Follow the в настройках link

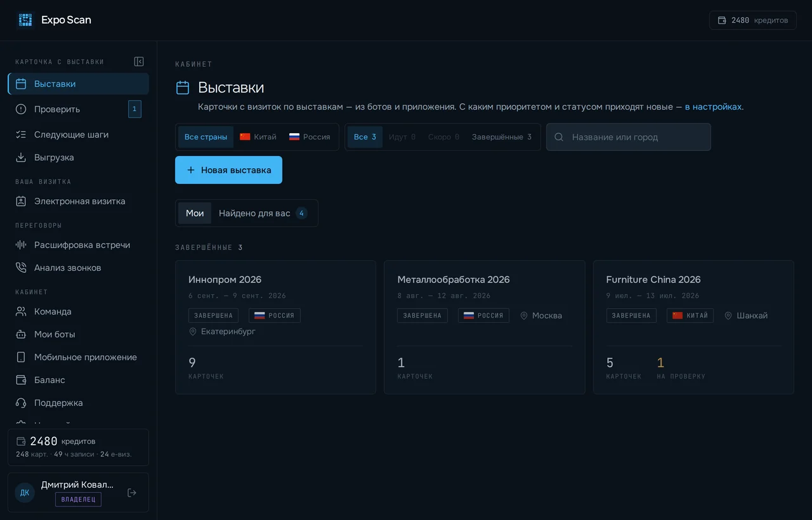click(713, 107)
